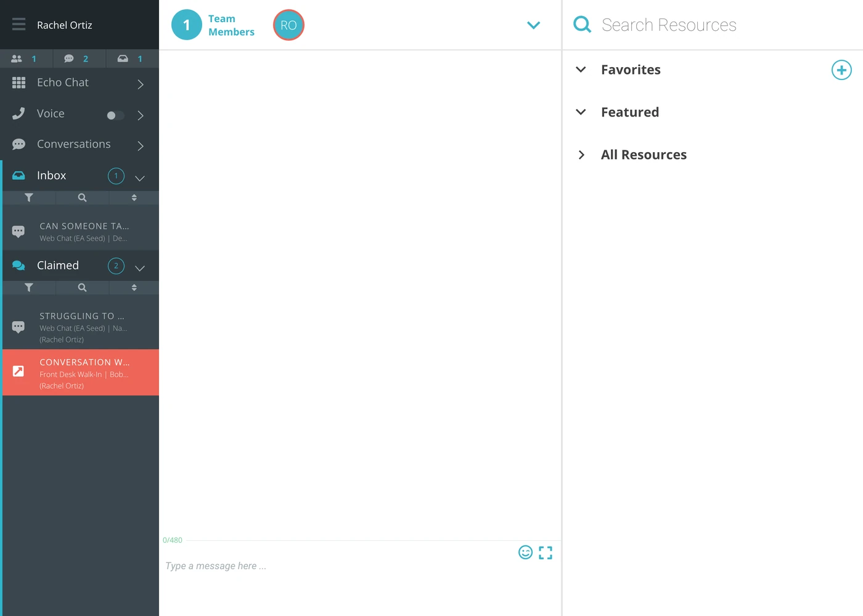Select the 'CONVERSATION W...' Front Desk Walk-In item

coord(81,373)
